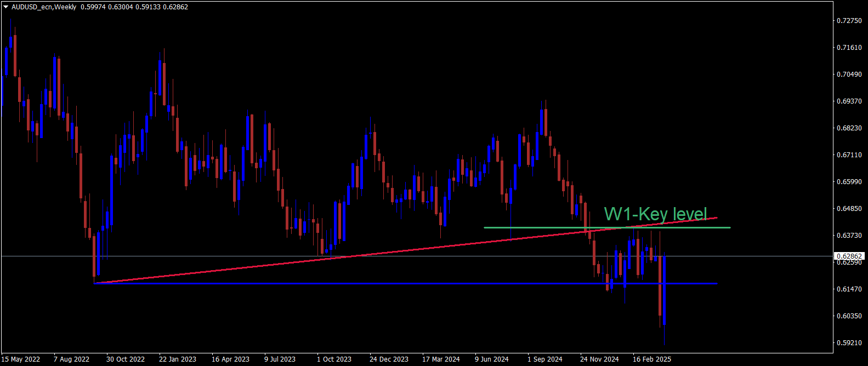
Task: Click the 9 Jun 2024 date label
Action: tap(492, 359)
